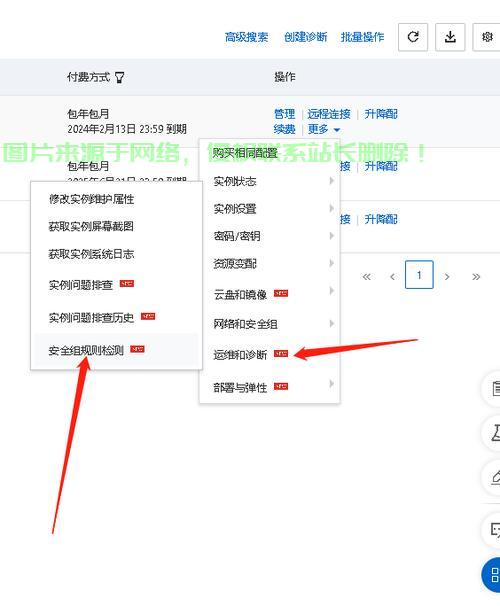Click 管理 in first row
This screenshot has height=606, width=500.
click(x=284, y=114)
